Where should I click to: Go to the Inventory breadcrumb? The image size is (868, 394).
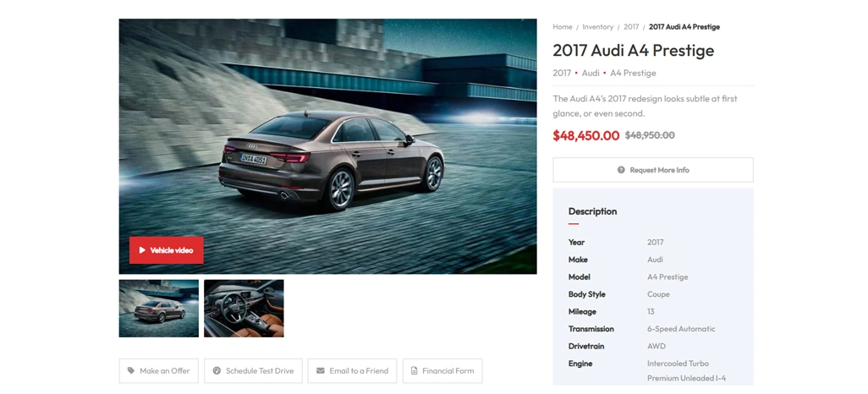pos(597,26)
